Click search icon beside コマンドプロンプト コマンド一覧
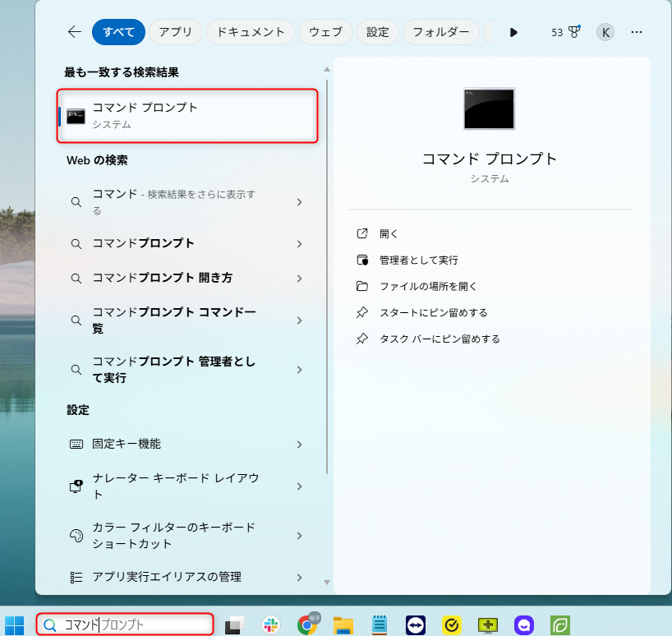 [76, 320]
